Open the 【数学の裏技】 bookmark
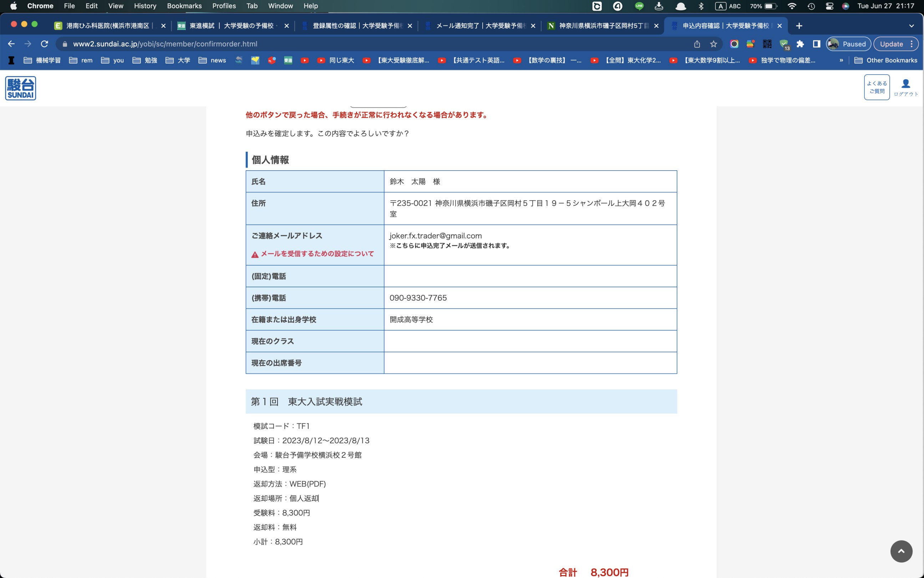 coord(548,60)
